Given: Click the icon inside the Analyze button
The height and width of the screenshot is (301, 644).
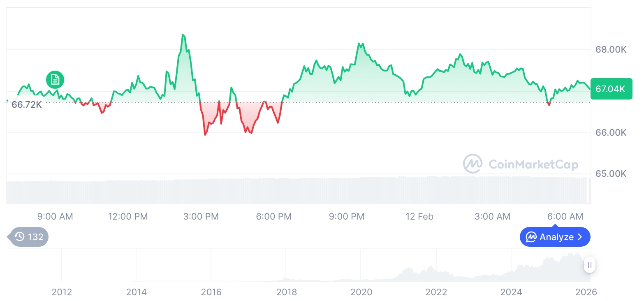Looking at the screenshot, I should (531, 237).
